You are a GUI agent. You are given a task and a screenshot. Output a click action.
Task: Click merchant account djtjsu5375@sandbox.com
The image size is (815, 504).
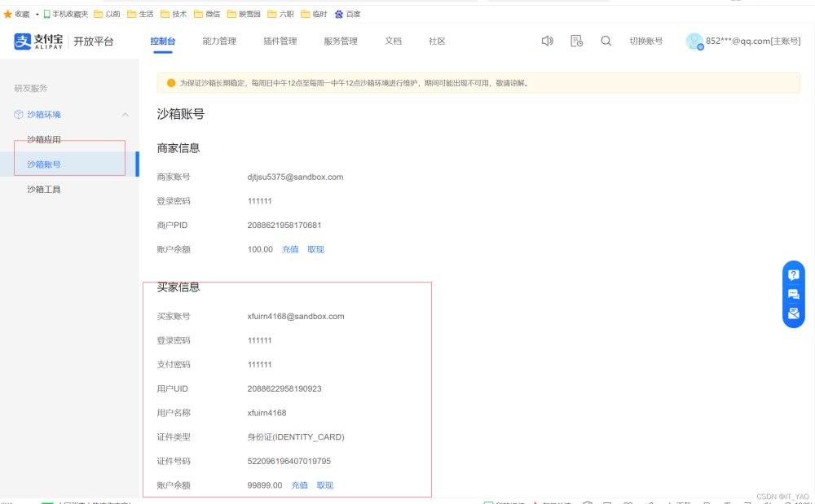point(295,177)
